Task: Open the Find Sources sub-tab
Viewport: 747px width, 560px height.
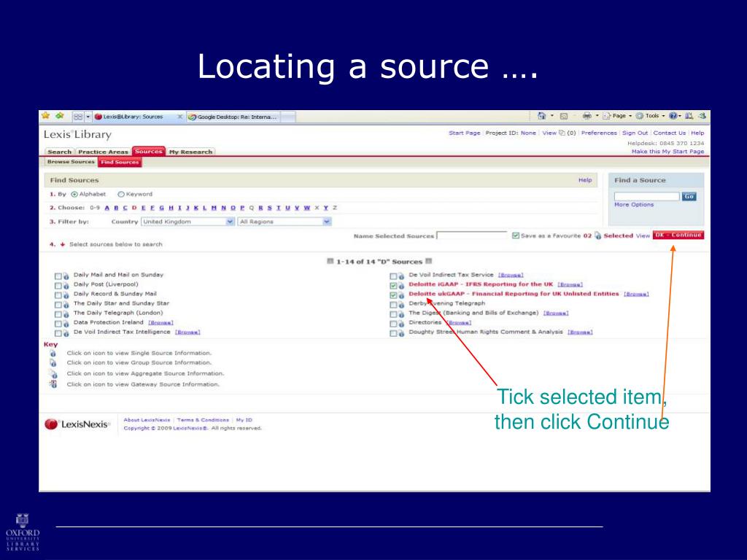Action: (x=120, y=163)
